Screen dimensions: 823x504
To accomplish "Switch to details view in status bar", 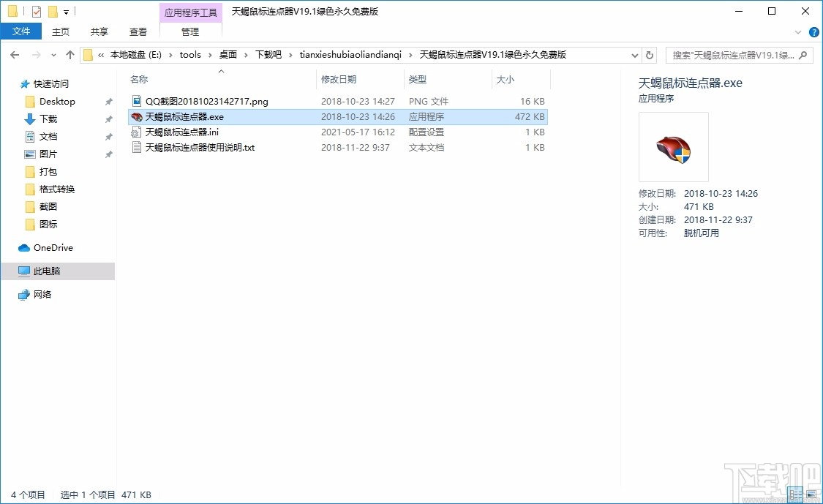I will coord(794,494).
